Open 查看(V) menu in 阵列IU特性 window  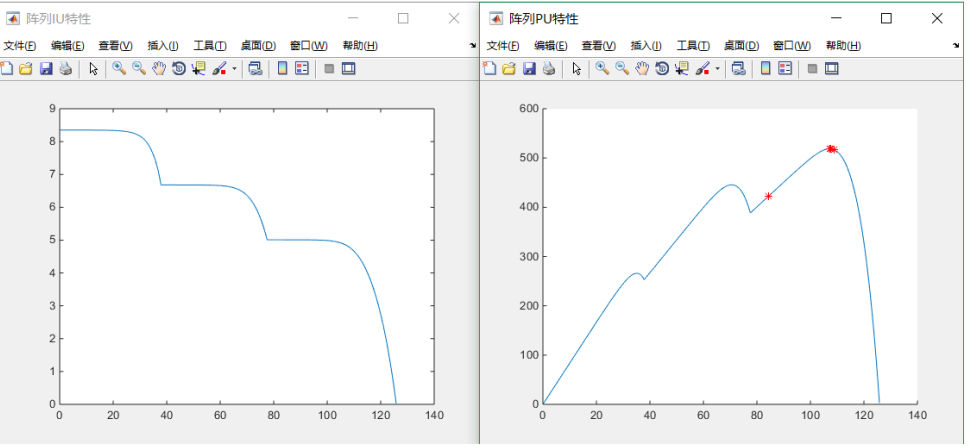tap(116, 46)
